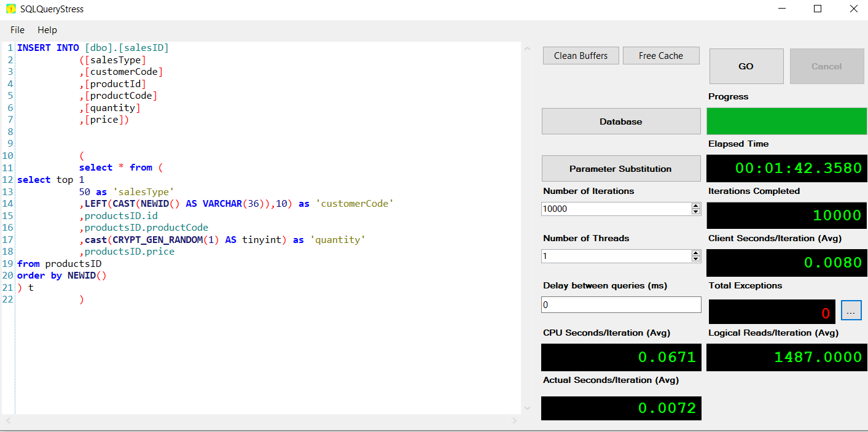
Task: Click the horizontal scroll right arrow
Action: pos(515,420)
